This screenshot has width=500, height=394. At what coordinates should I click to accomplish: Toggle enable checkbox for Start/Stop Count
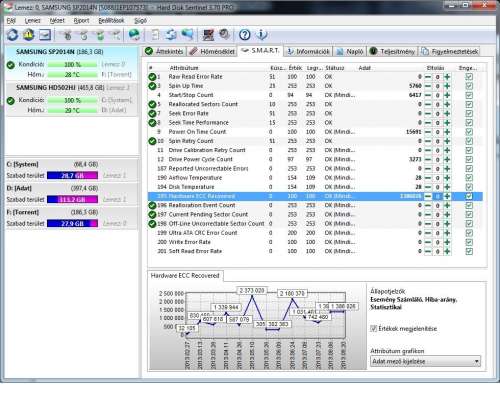tap(469, 95)
